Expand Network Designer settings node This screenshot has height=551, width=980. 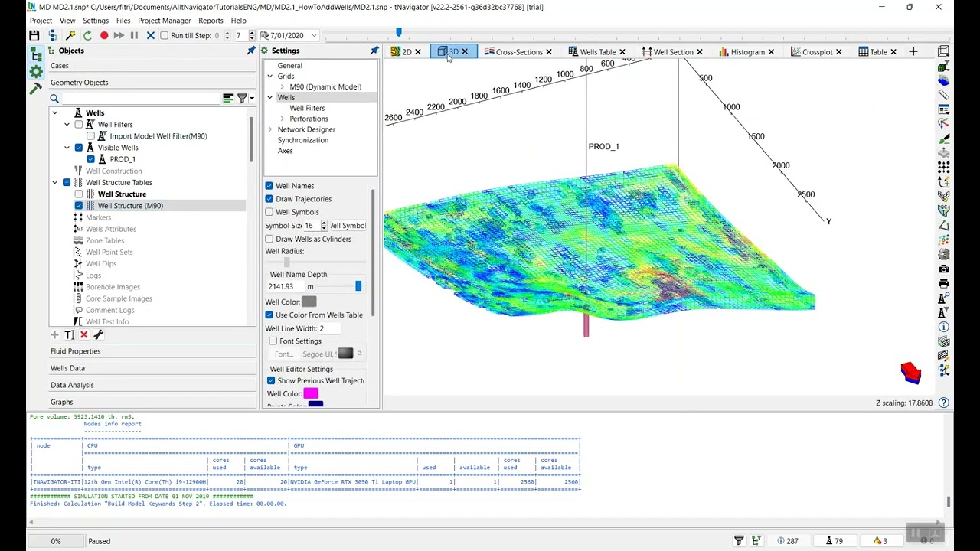pyautogui.click(x=270, y=129)
